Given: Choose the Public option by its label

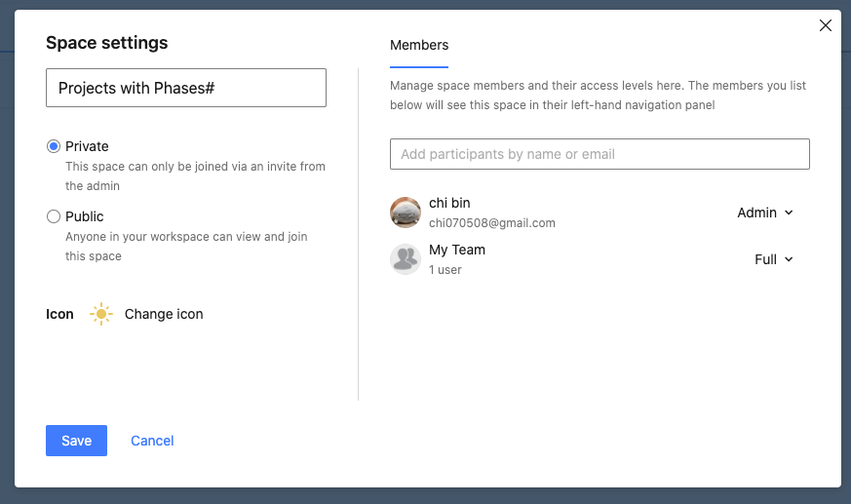Looking at the screenshot, I should pos(84,216).
